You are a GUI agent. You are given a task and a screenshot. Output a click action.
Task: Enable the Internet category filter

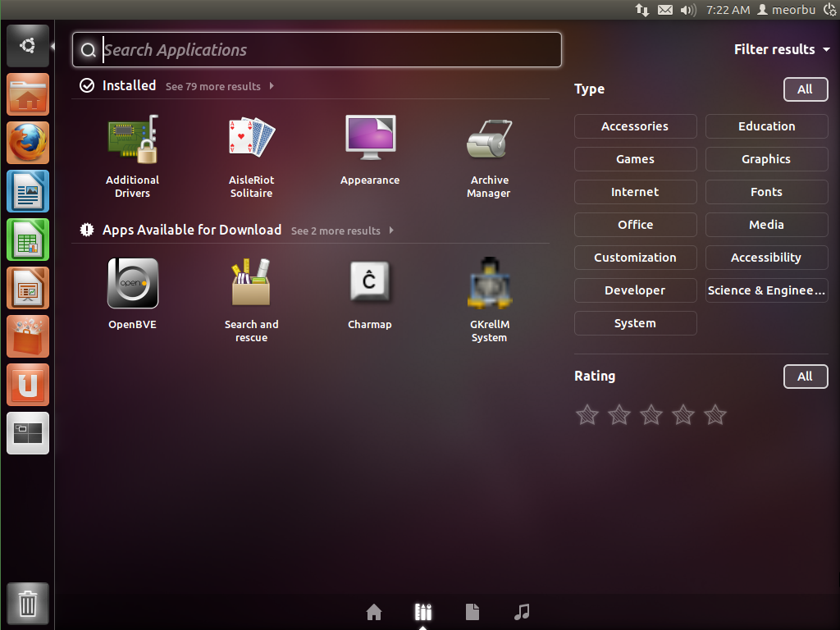click(x=635, y=192)
